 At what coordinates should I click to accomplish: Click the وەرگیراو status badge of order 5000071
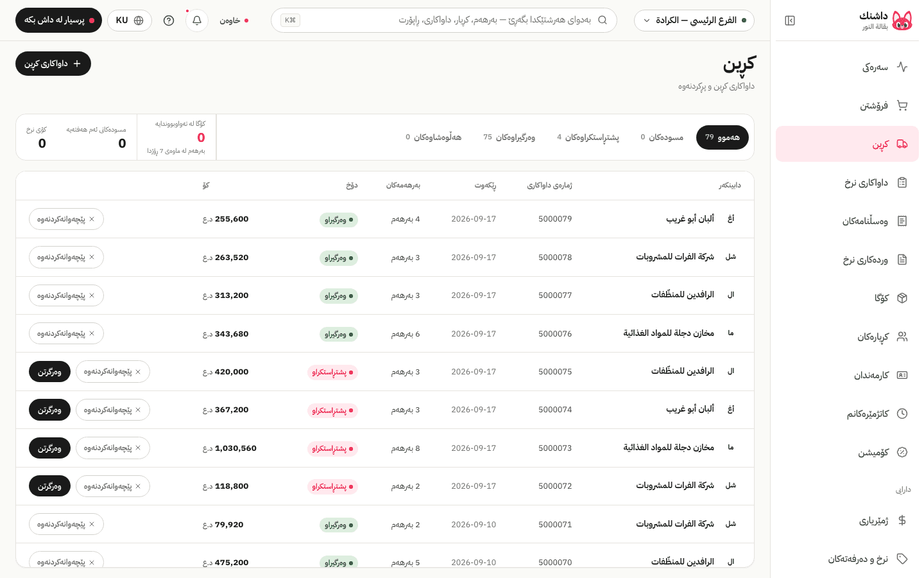339,525
